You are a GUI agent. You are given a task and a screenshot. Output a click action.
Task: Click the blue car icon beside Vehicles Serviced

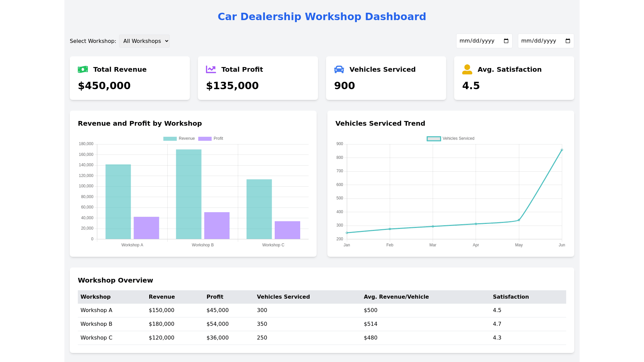339,69
